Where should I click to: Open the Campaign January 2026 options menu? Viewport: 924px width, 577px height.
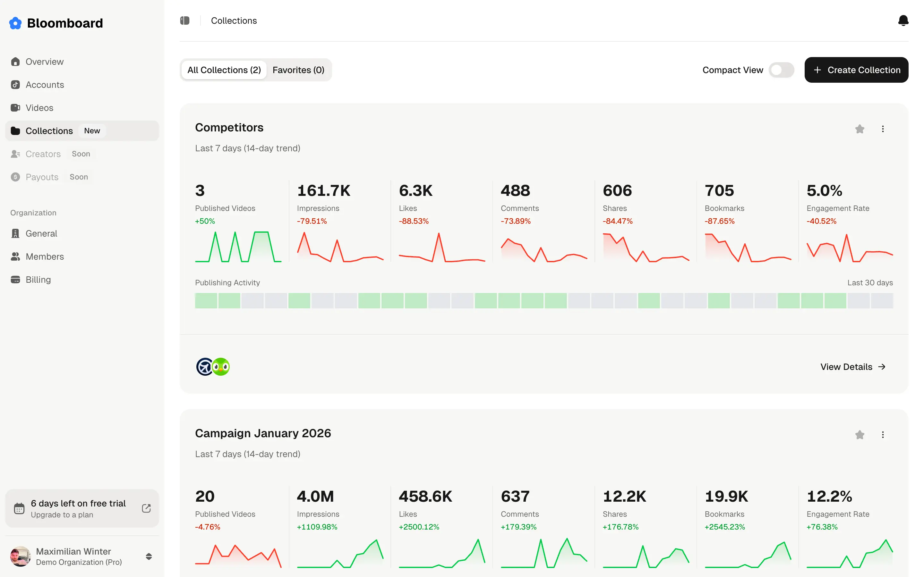[883, 435]
